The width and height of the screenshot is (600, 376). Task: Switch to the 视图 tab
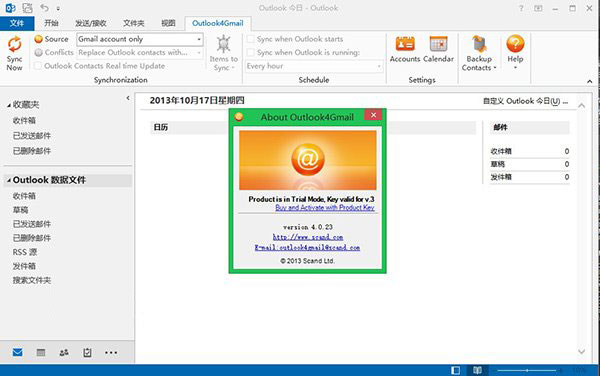[168, 23]
